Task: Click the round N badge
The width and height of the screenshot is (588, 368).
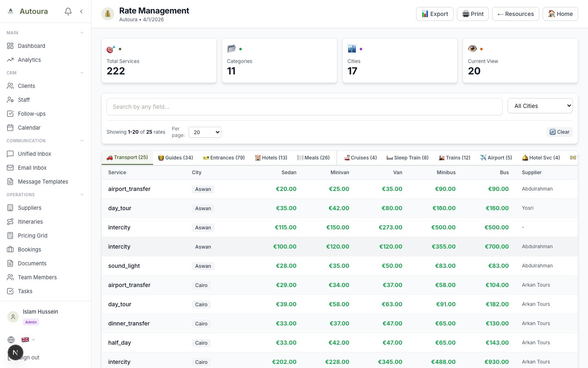Action: click(x=16, y=352)
